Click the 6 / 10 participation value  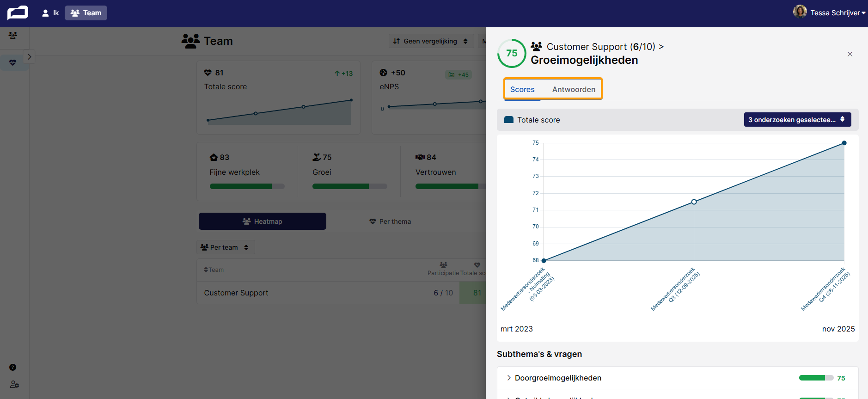tap(443, 293)
